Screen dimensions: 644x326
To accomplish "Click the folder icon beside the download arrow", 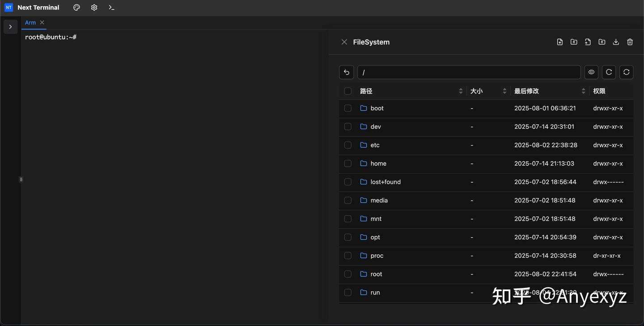I will [602, 42].
